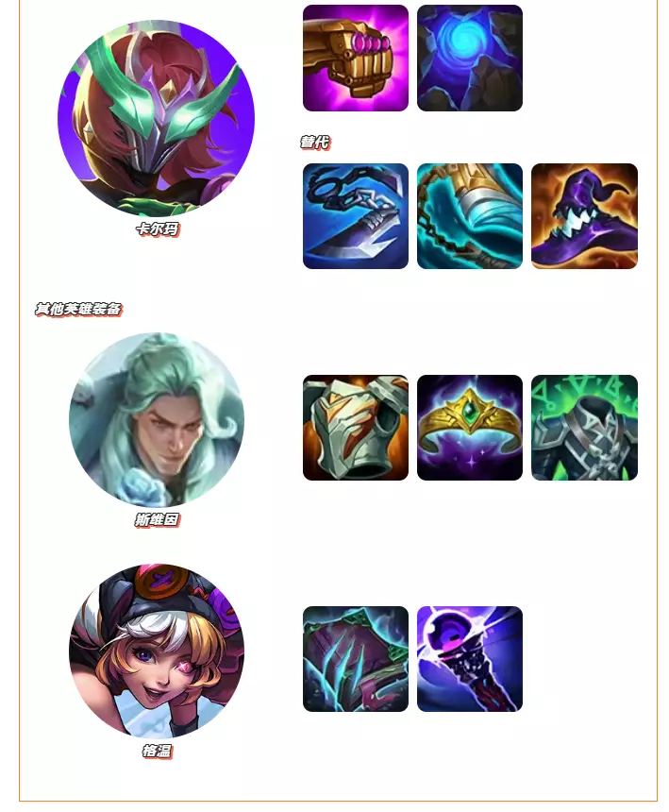Select the purple void staff orb item
The image size is (669, 812).
point(470,659)
